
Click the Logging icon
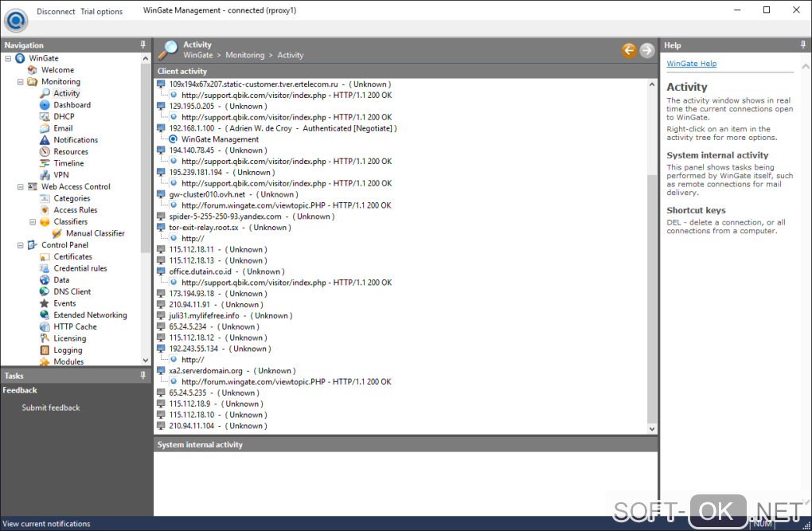[x=45, y=350]
